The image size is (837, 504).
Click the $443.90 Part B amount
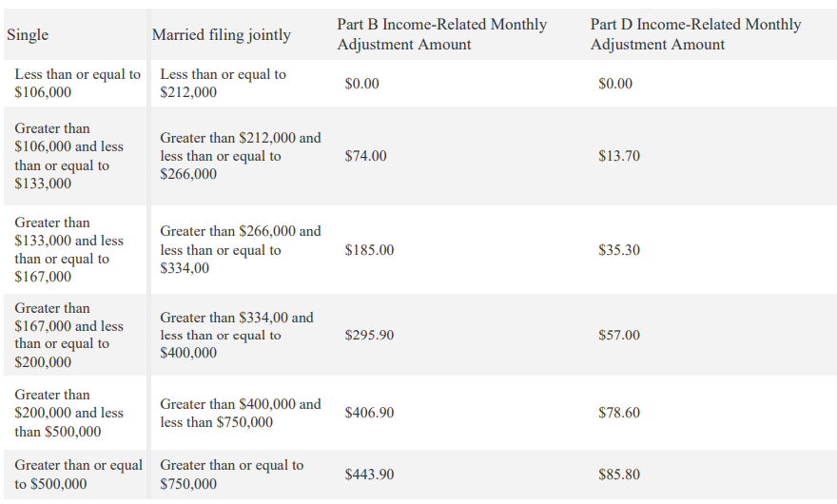tap(369, 475)
